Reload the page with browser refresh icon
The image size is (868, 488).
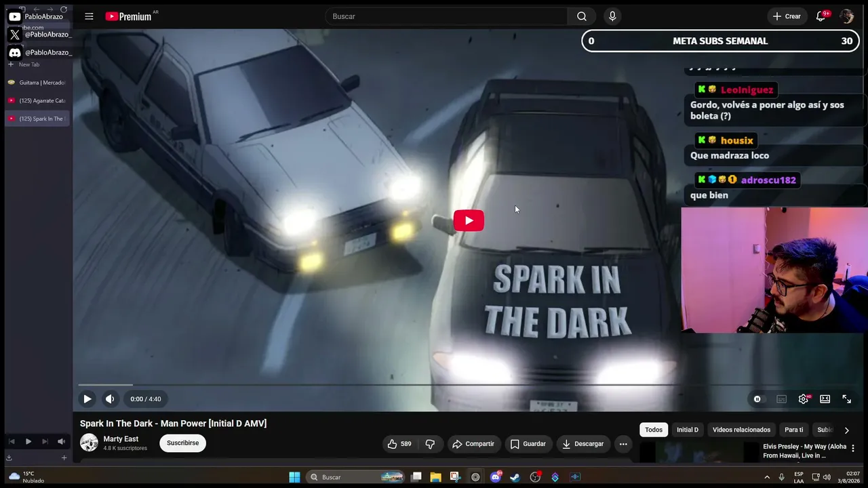64,9
